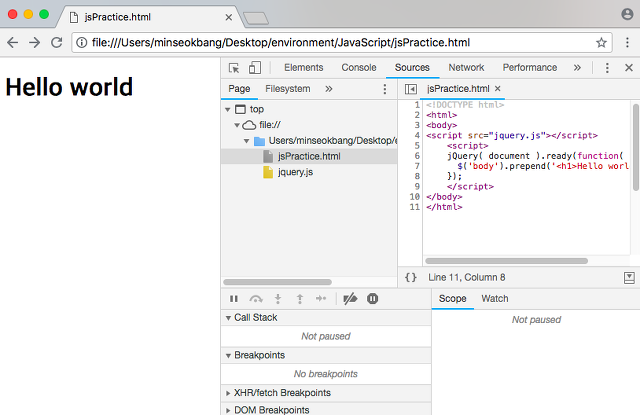Open the Network tab
The width and height of the screenshot is (640, 415).
tap(466, 68)
